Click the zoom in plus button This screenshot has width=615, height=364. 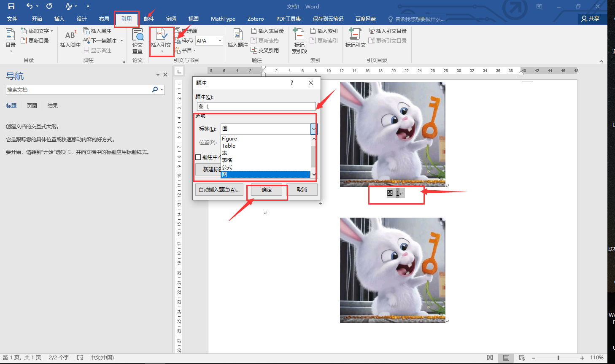[582, 358]
